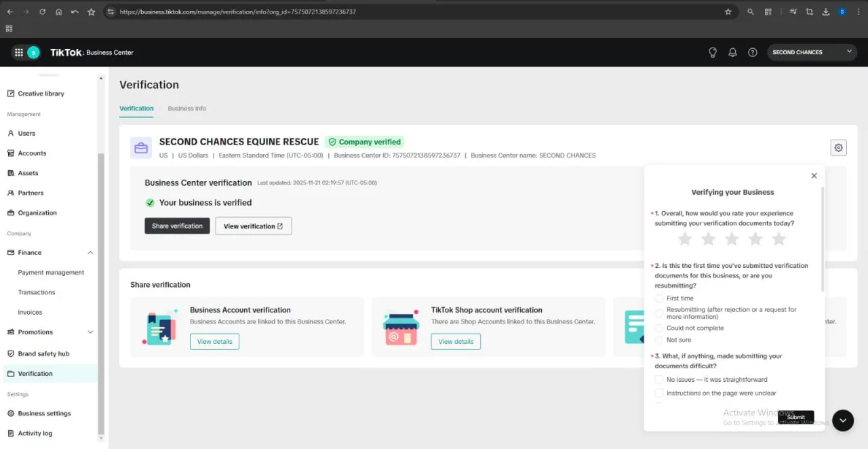Image resolution: width=868 pixels, height=449 pixels.
Task: Click the browser address bar URL
Action: 237,12
